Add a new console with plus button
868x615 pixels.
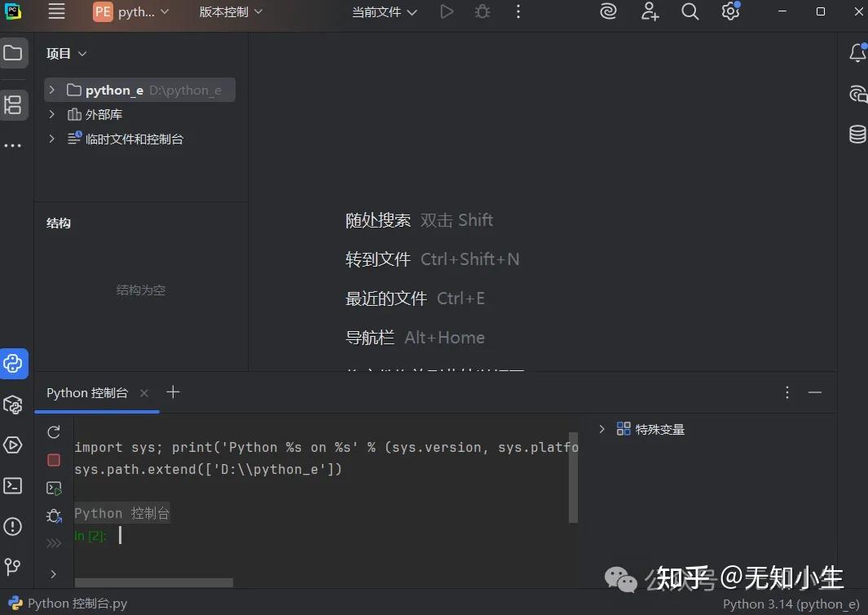pyautogui.click(x=173, y=392)
